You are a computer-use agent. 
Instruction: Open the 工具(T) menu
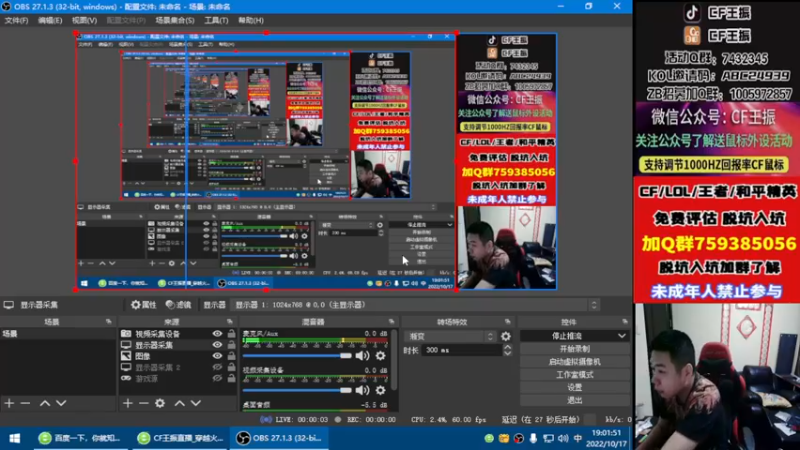click(216, 20)
